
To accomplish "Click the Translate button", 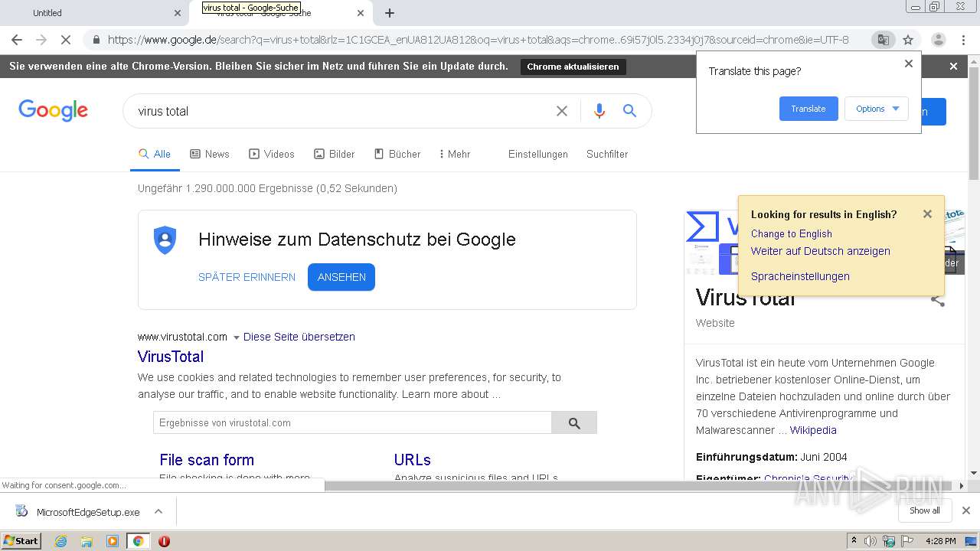I will tap(808, 109).
